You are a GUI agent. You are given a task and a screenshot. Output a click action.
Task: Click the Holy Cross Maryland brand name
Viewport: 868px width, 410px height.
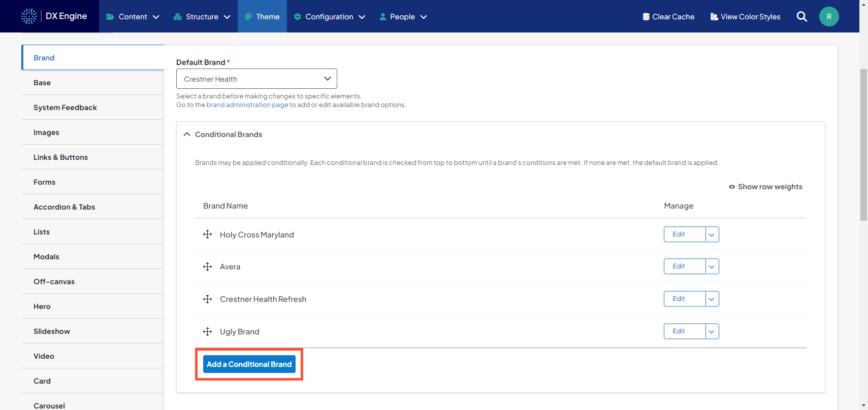[x=257, y=235]
